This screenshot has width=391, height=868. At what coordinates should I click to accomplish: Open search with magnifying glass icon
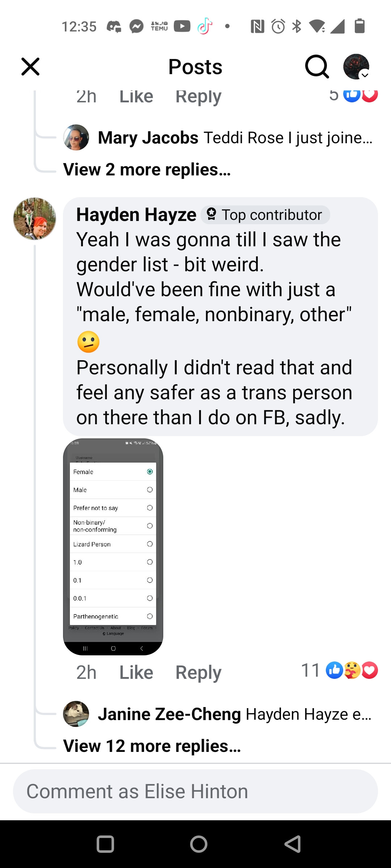[317, 67]
